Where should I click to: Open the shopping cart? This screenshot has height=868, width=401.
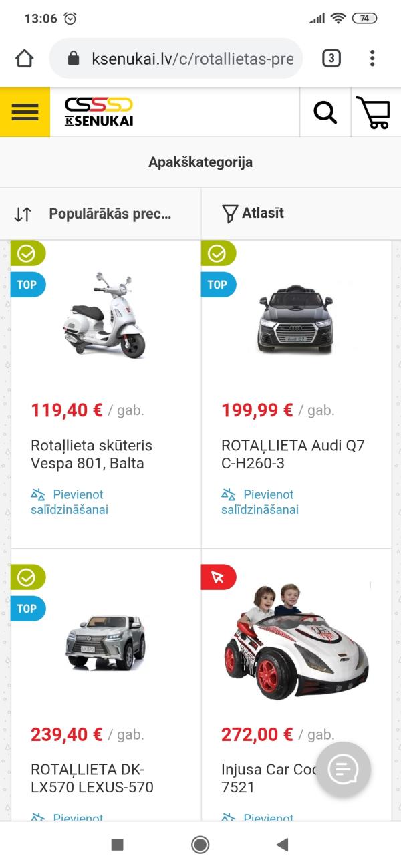click(373, 112)
